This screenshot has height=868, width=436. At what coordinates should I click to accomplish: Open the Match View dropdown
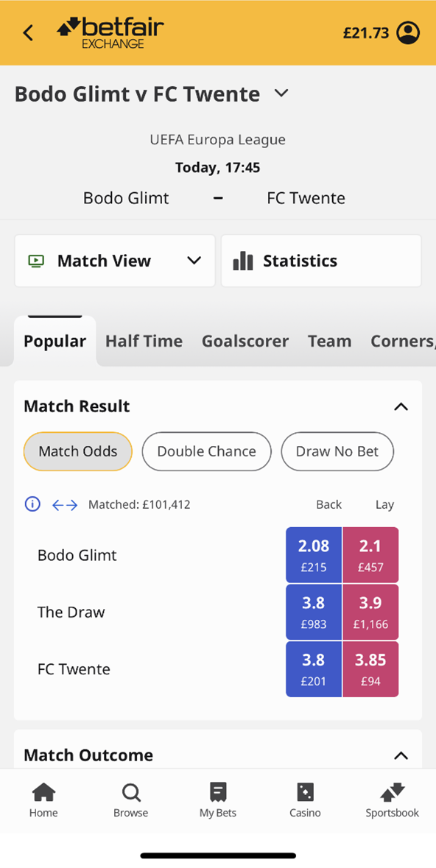(115, 261)
